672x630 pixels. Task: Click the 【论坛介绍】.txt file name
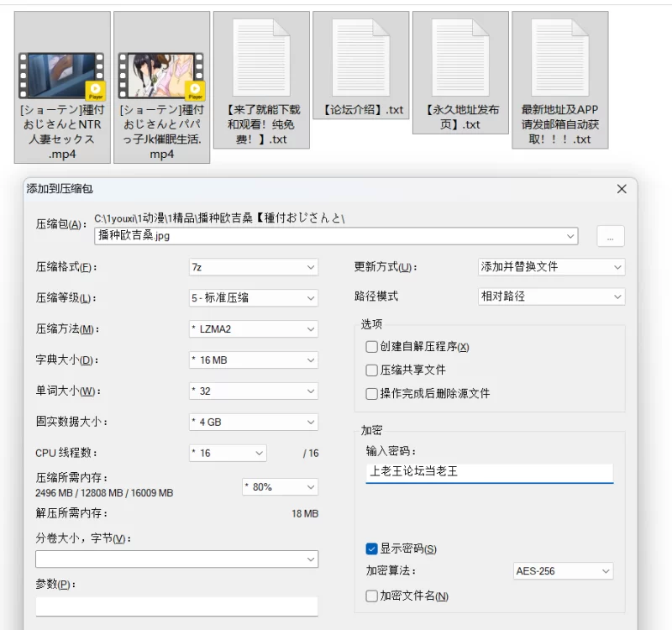point(362,110)
